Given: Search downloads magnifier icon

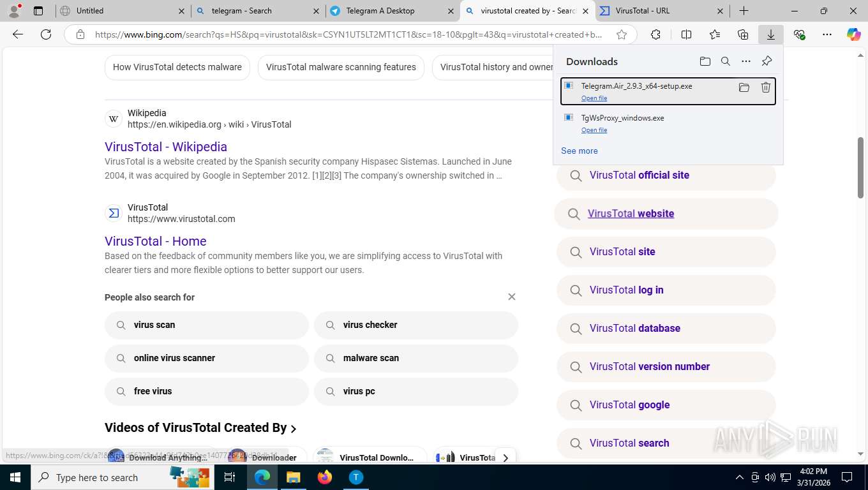Looking at the screenshot, I should (725, 61).
